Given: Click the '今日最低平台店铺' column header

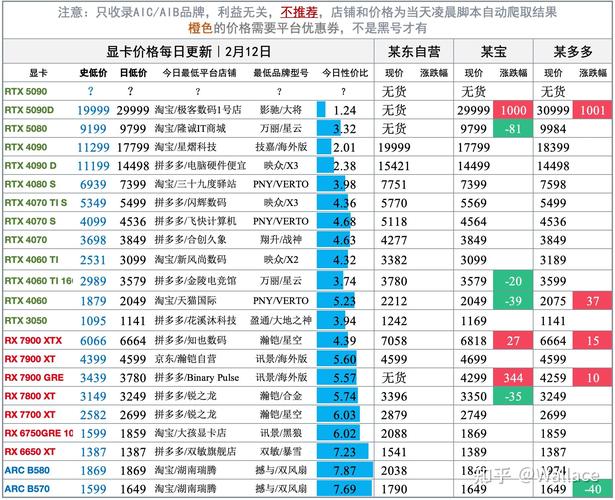Looking at the screenshot, I should click(x=199, y=73).
